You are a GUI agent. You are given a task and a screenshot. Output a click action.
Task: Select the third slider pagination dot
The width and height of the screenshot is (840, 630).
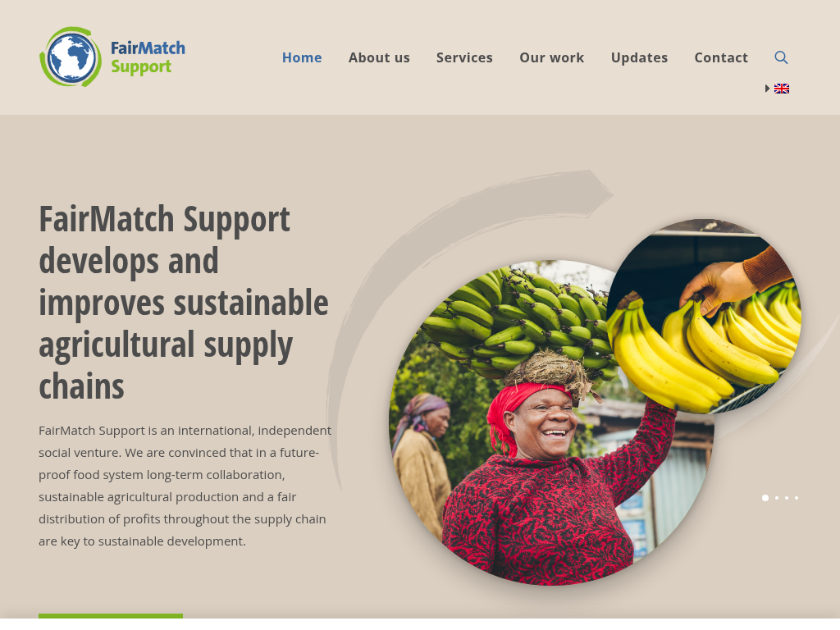[x=787, y=498]
